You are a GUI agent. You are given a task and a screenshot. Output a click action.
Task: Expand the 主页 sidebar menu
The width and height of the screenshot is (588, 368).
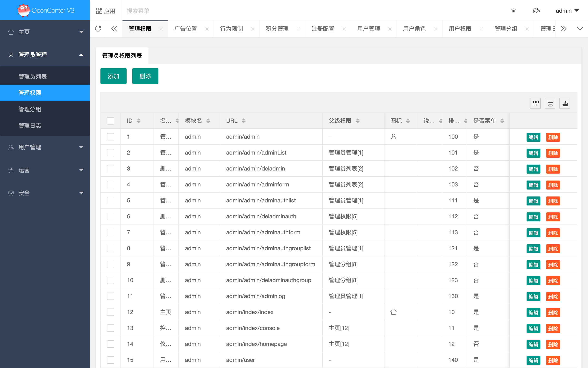tap(45, 32)
